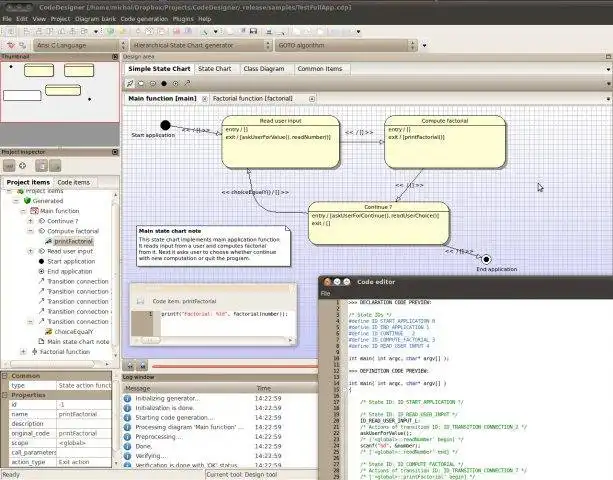Click the second icon above the Log window
Screen dimensions: 613x480
tap(143, 366)
